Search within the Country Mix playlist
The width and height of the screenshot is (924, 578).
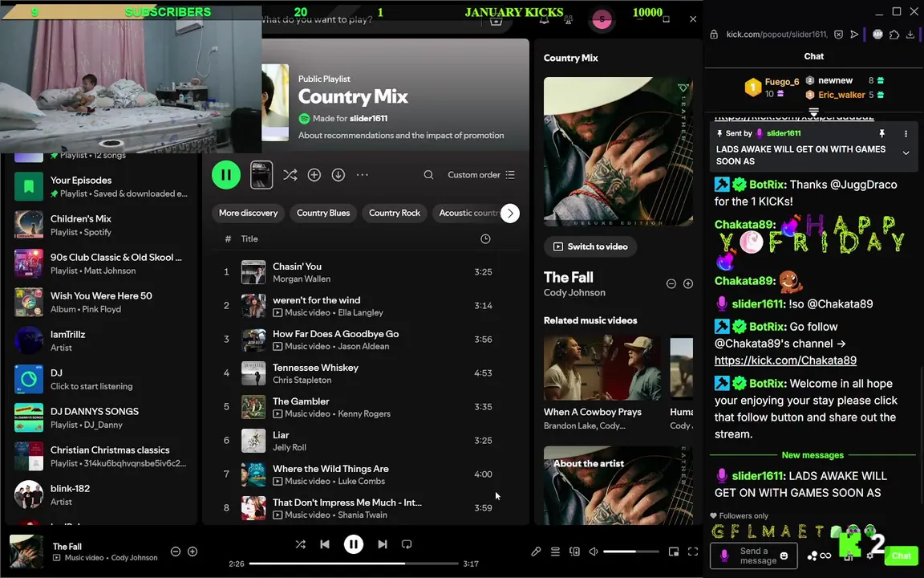pyautogui.click(x=428, y=174)
